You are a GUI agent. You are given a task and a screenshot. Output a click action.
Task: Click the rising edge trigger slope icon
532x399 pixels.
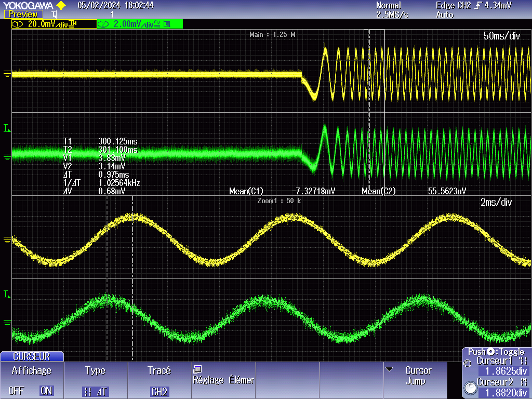pyautogui.click(x=478, y=5)
